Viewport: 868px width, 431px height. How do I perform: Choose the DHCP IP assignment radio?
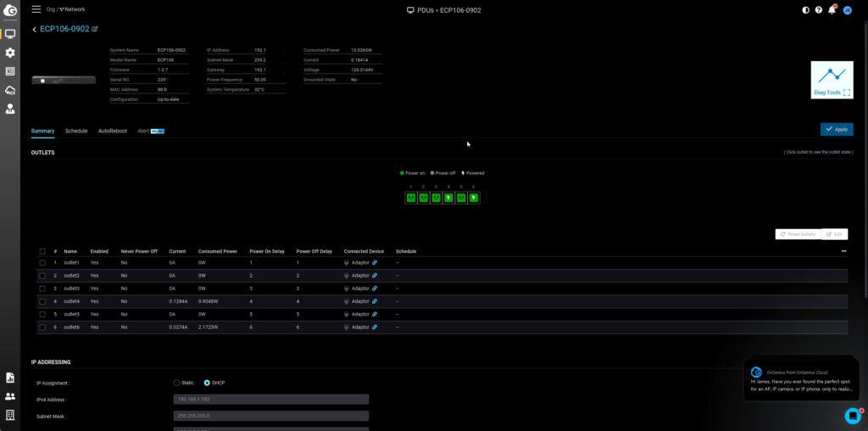207,383
